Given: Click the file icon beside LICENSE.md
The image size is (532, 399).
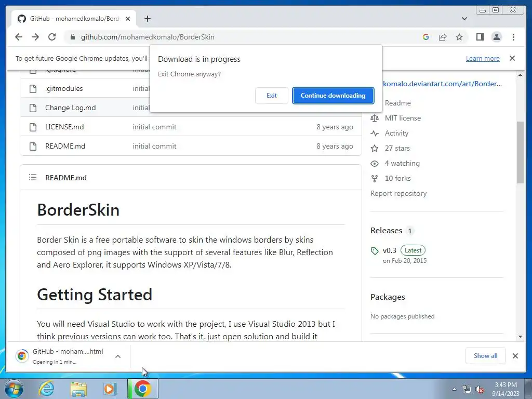Looking at the screenshot, I should pos(33,127).
